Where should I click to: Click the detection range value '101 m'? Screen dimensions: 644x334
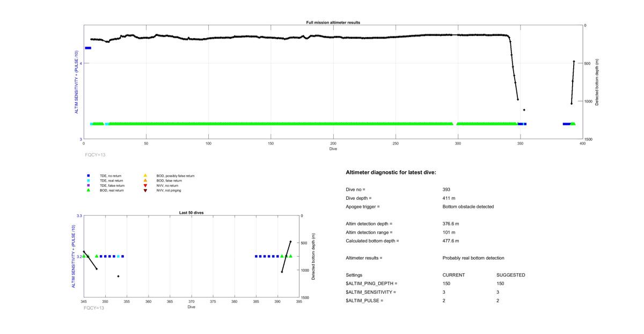point(449,233)
